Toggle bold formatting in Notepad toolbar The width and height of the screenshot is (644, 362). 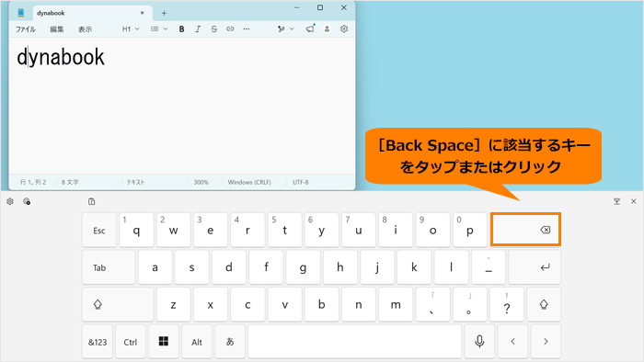coord(181,29)
